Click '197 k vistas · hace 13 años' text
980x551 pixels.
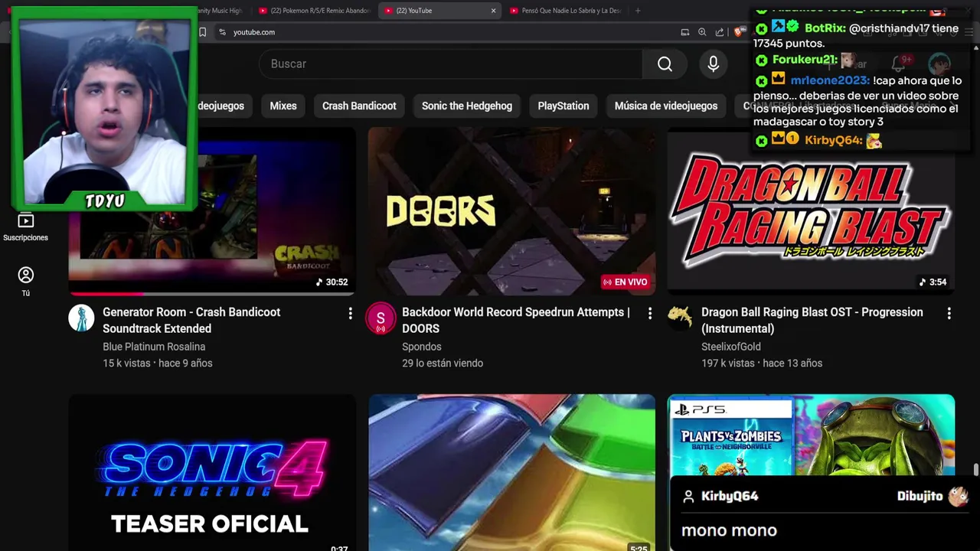tap(762, 364)
